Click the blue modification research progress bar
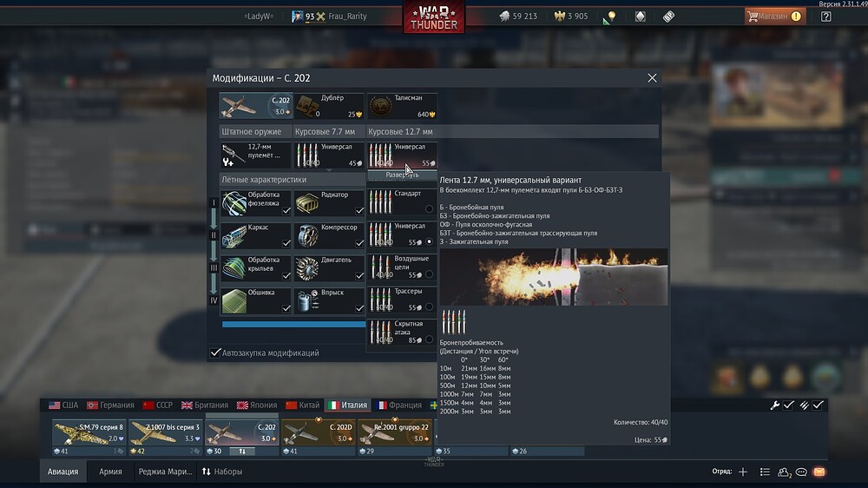 293,325
